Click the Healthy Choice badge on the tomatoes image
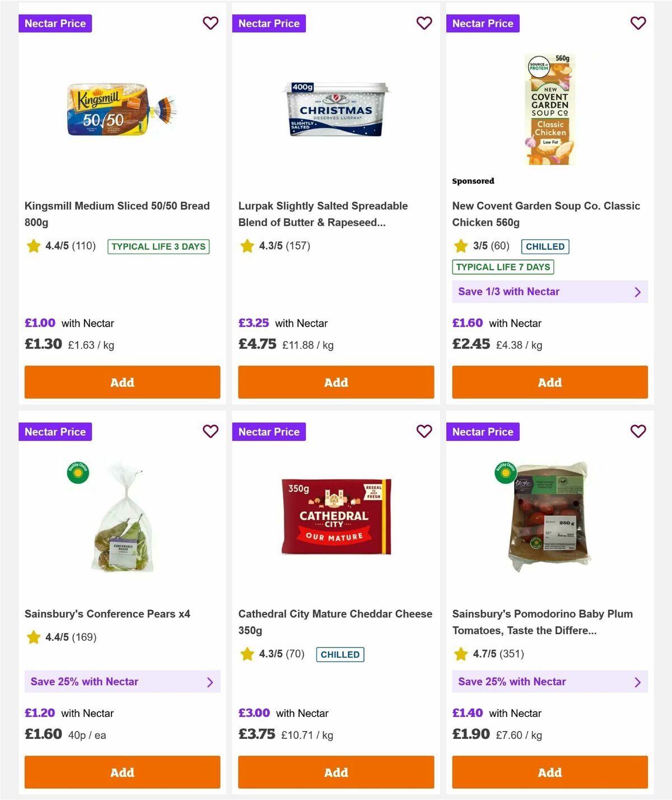Viewport: 672px width, 800px height. coord(505,473)
